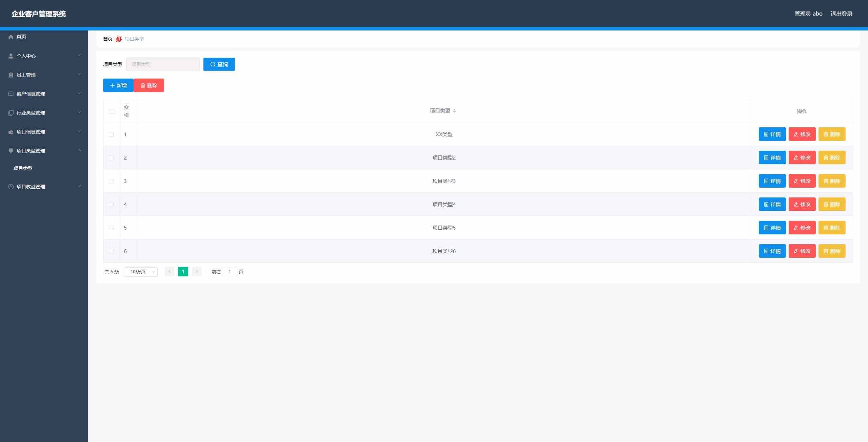Click the 前往 page number input

[x=230, y=272]
